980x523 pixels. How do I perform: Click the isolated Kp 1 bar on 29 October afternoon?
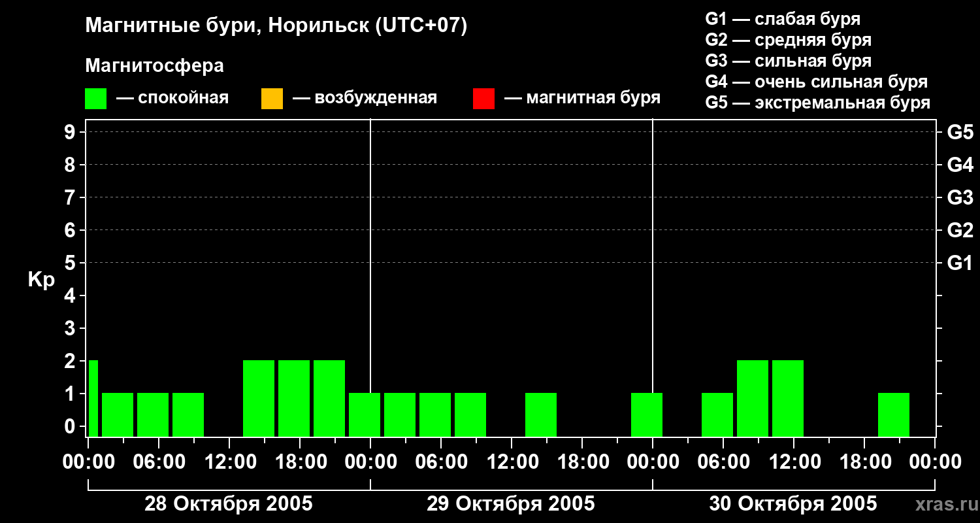click(541, 414)
